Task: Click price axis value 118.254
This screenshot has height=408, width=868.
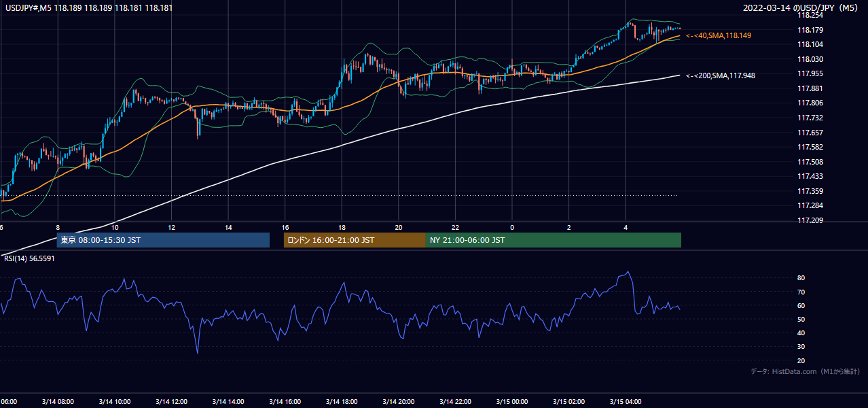Action: (x=810, y=15)
